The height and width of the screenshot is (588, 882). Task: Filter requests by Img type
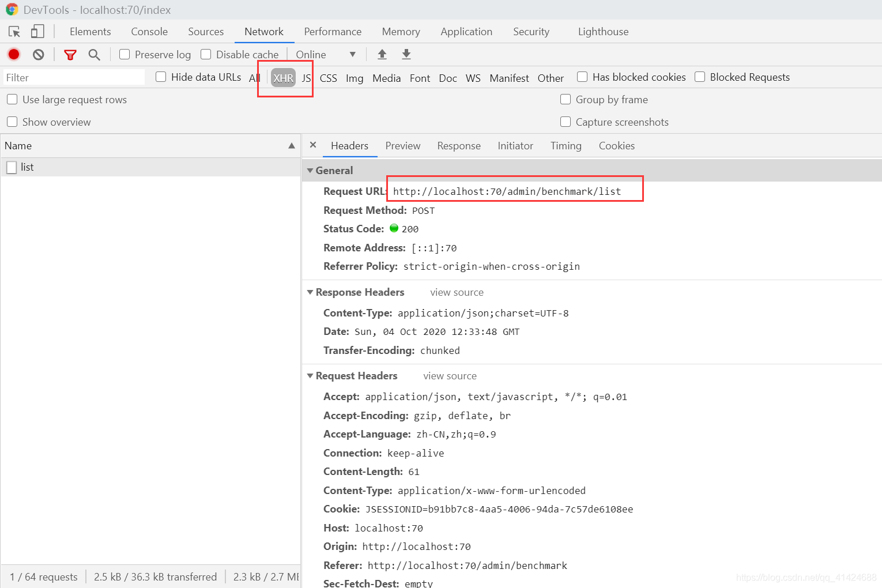[355, 78]
